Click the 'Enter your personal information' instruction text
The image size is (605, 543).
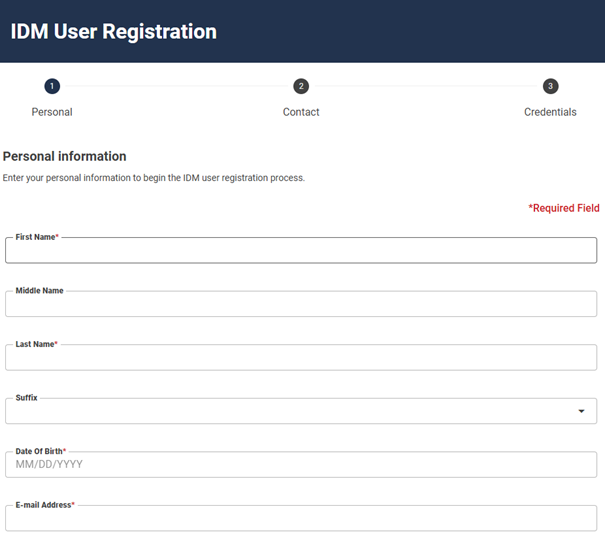coord(154,178)
